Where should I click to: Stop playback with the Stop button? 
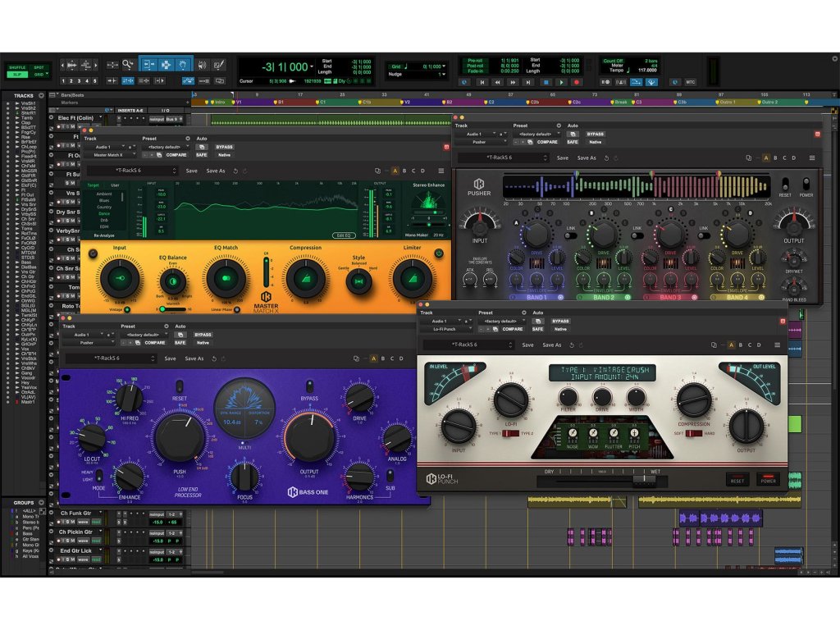pyautogui.click(x=546, y=83)
